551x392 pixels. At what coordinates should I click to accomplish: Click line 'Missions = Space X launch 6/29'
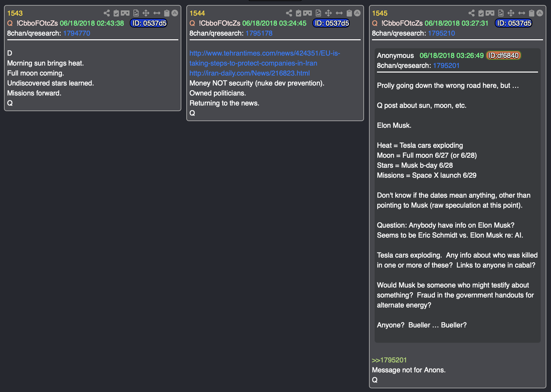(x=427, y=175)
